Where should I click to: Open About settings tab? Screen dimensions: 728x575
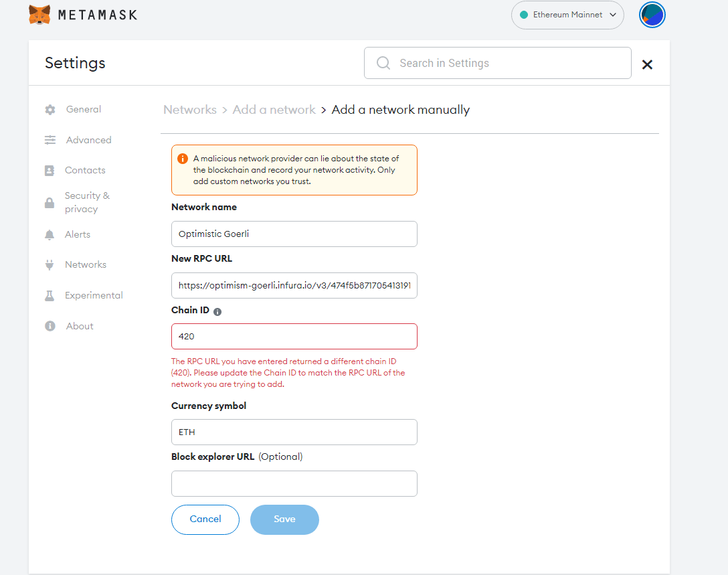click(80, 326)
